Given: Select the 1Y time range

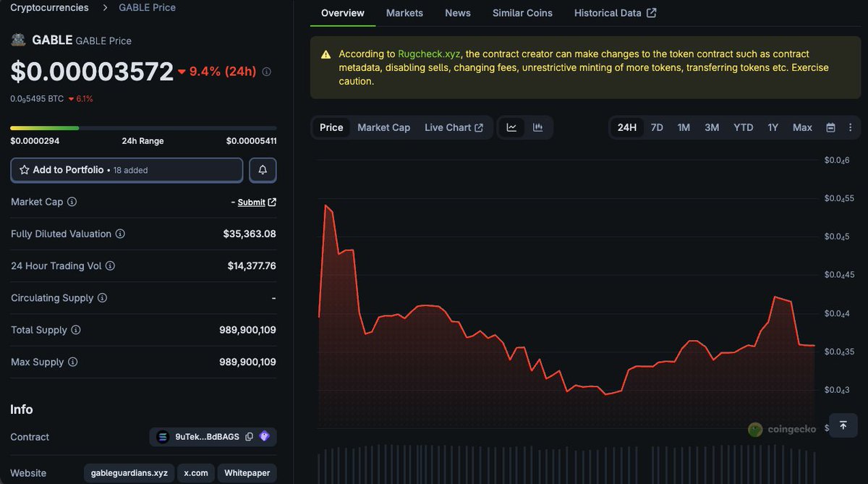Looking at the screenshot, I should pyautogui.click(x=773, y=127).
